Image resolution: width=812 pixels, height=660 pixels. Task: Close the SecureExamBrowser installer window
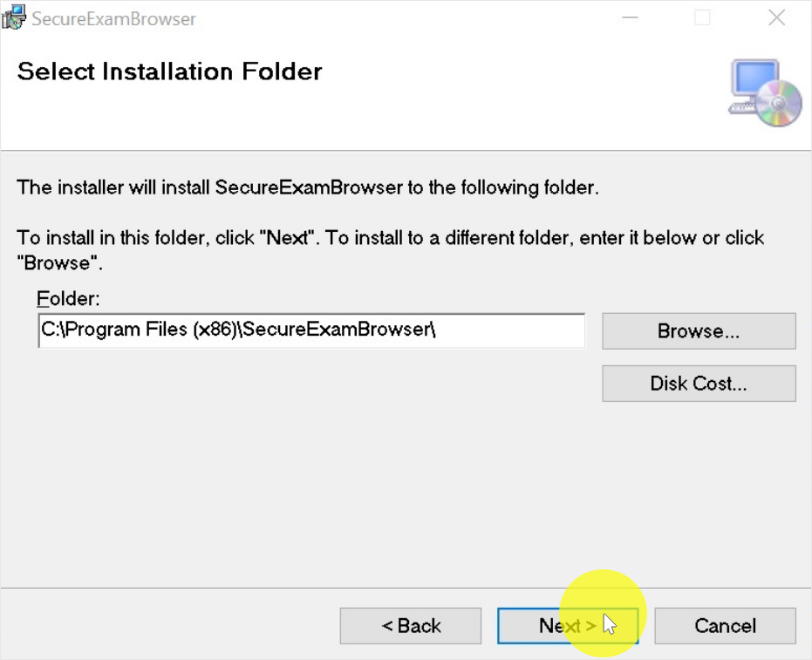776,17
